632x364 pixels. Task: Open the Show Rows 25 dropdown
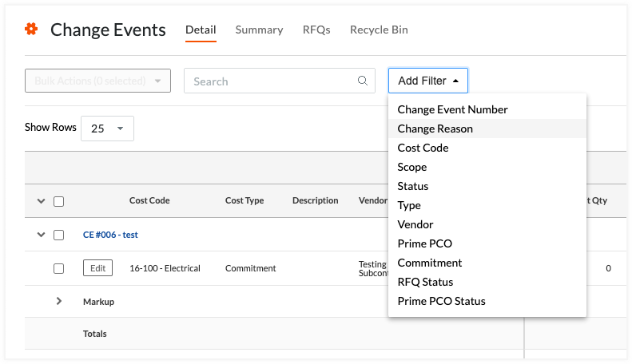coord(107,128)
